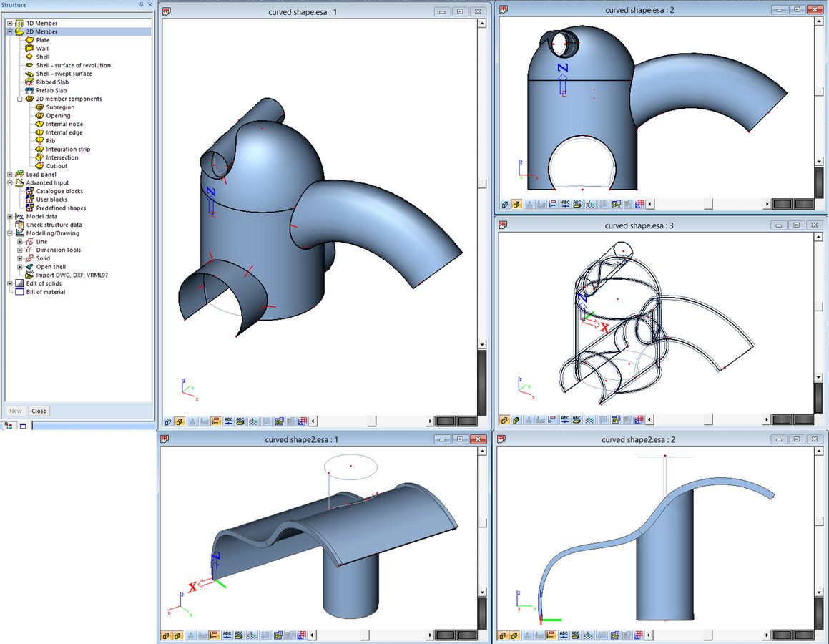Image resolution: width=829 pixels, height=644 pixels.
Task: Choose the Ribbed Slab icon
Action: [x=30, y=82]
